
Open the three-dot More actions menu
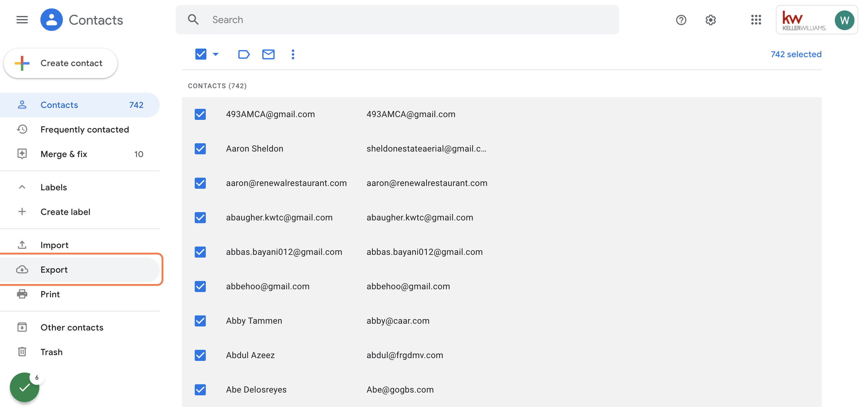pyautogui.click(x=293, y=54)
